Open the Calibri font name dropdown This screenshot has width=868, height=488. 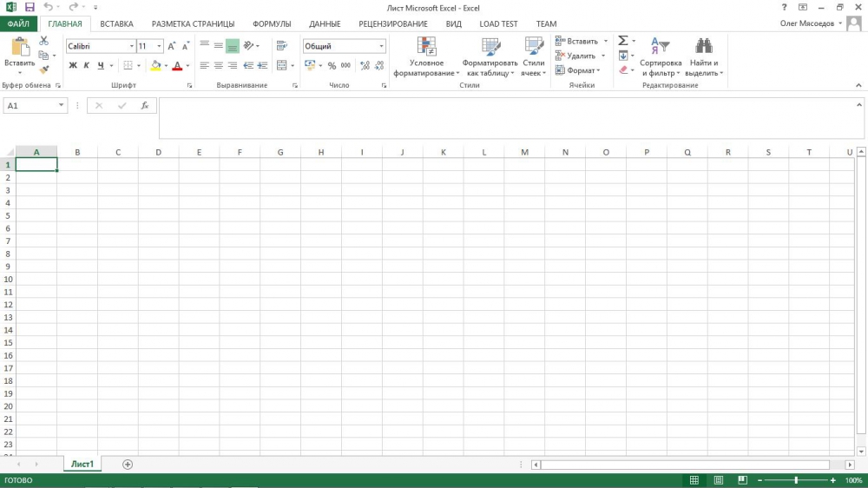[131, 46]
